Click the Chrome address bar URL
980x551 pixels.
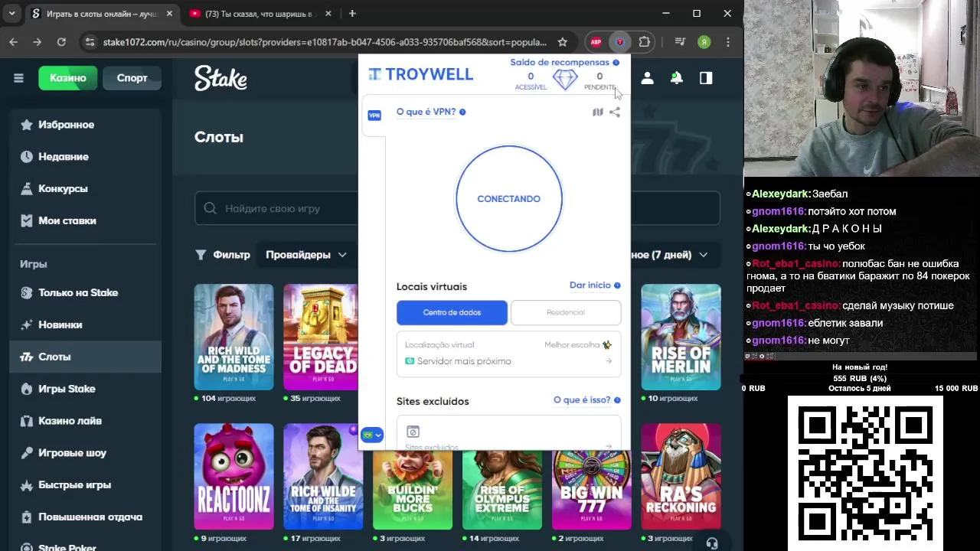[325, 42]
